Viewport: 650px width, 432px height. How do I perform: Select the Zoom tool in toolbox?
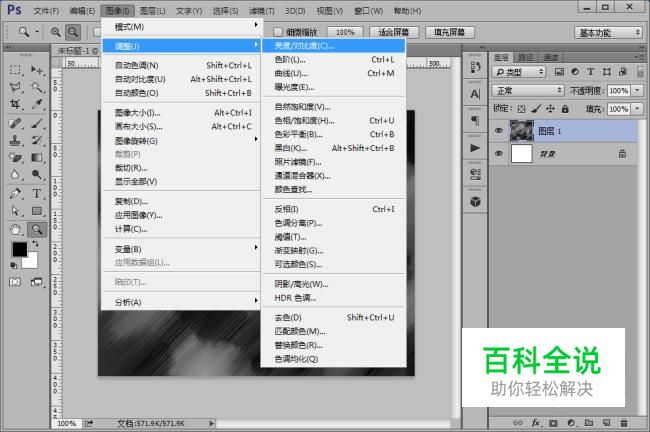coord(37,229)
